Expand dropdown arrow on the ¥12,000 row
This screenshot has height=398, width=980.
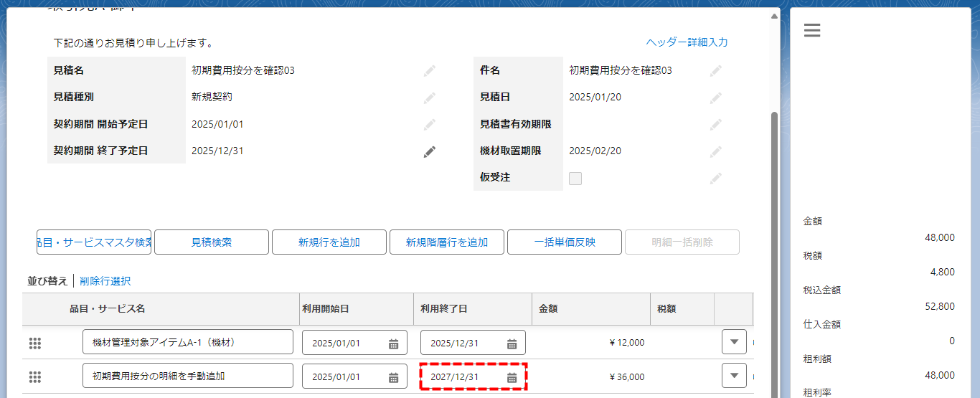pos(734,342)
